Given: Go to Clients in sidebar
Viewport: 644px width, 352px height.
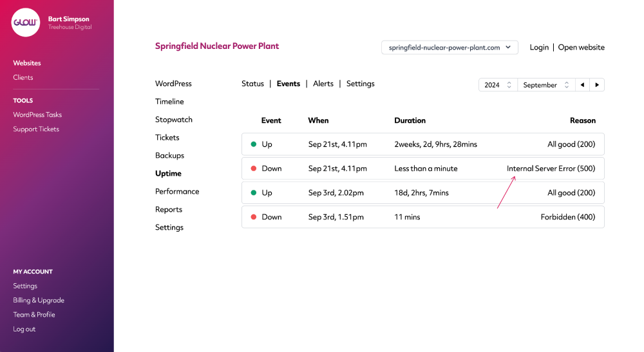Looking at the screenshot, I should (x=23, y=77).
